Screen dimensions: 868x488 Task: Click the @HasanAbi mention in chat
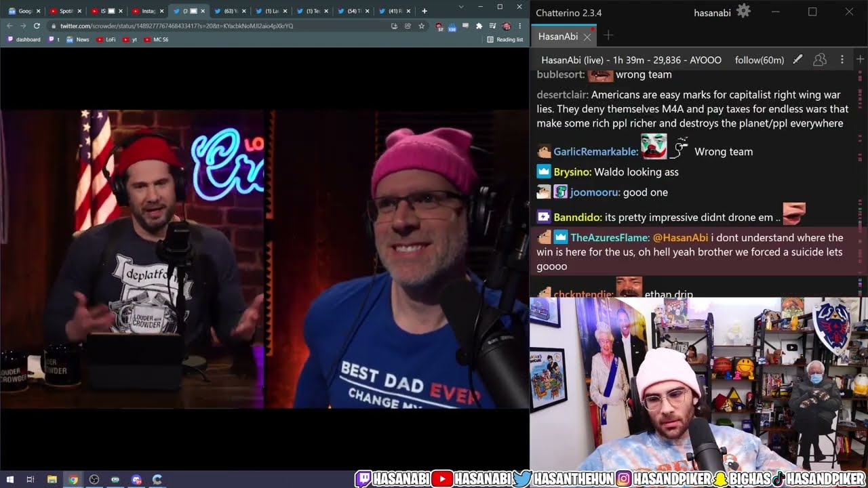[x=680, y=238]
